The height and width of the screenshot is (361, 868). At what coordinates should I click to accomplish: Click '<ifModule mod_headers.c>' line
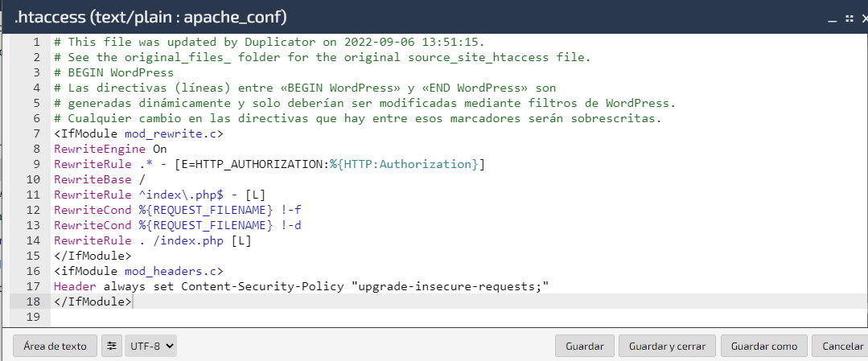pyautogui.click(x=138, y=271)
